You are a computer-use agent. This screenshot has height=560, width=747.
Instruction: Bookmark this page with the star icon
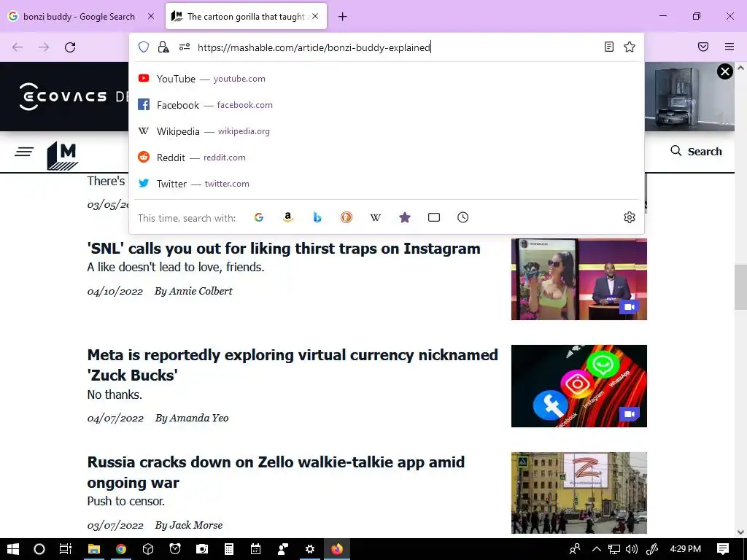(630, 47)
